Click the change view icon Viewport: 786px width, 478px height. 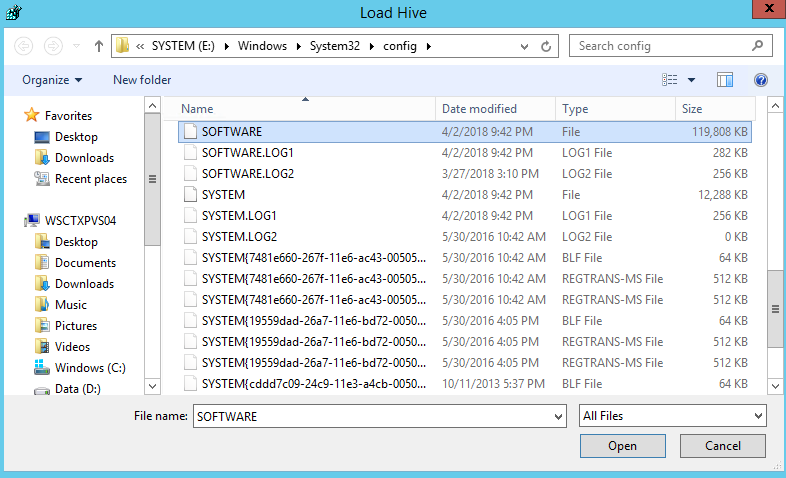[x=670, y=80]
